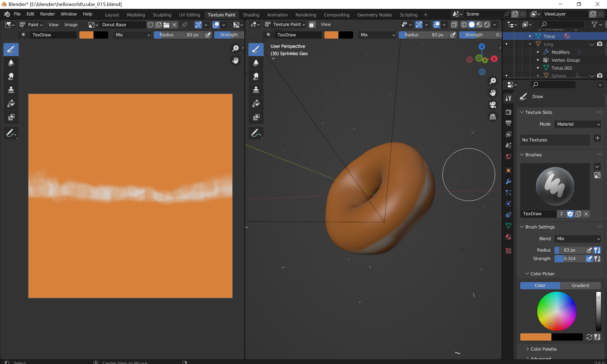This screenshot has height=364, width=607.
Task: Select the Clone tool in 3D viewport
Action: click(256, 90)
